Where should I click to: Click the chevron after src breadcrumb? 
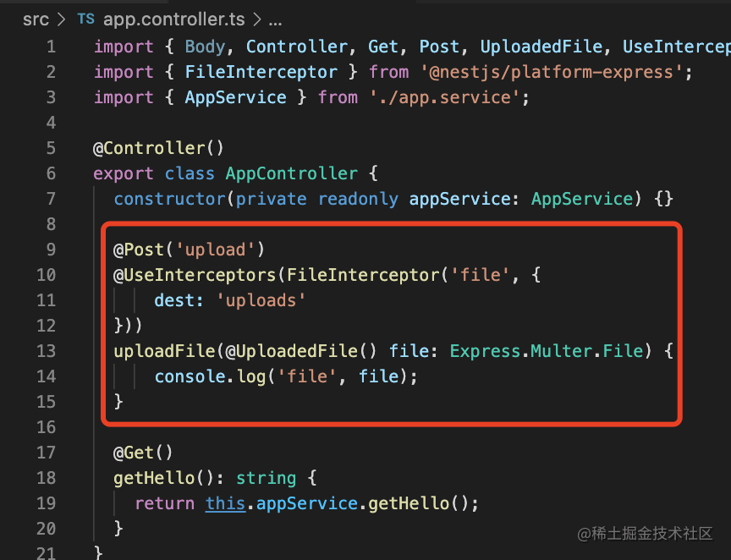(62, 19)
